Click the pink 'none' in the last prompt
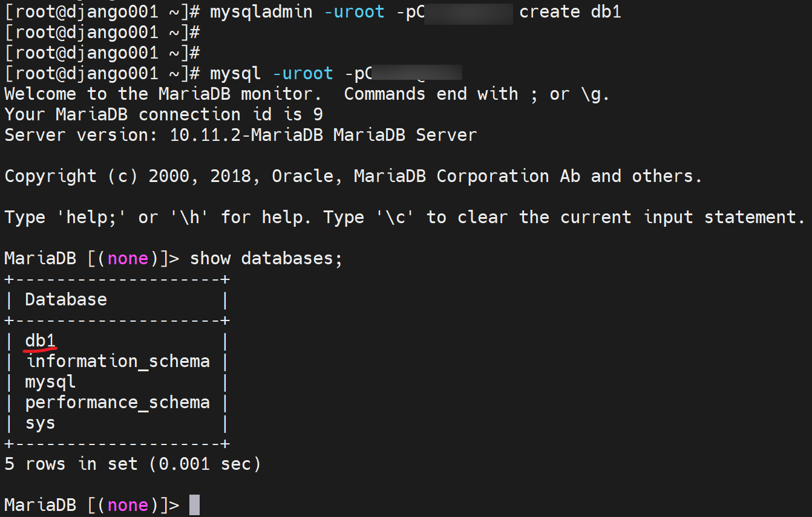This screenshot has height=517, width=812. pos(127,505)
